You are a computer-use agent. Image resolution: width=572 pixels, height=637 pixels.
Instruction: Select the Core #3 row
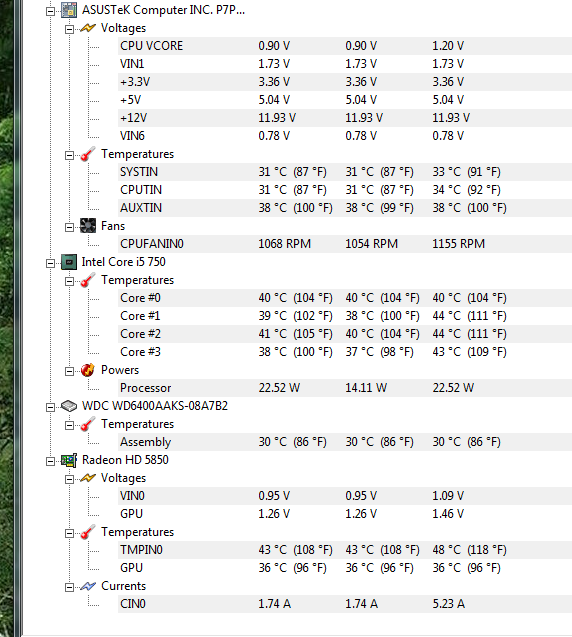(345, 352)
